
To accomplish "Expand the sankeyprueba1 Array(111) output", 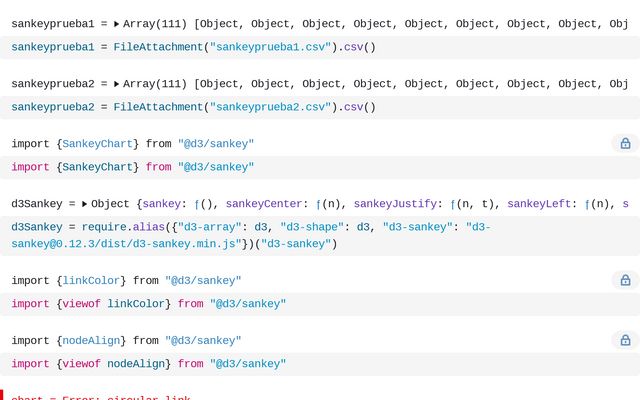I will [x=116, y=24].
